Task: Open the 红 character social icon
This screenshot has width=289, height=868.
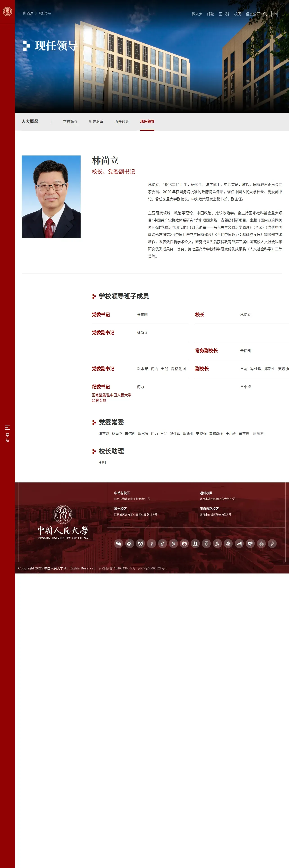Action: click(195, 544)
